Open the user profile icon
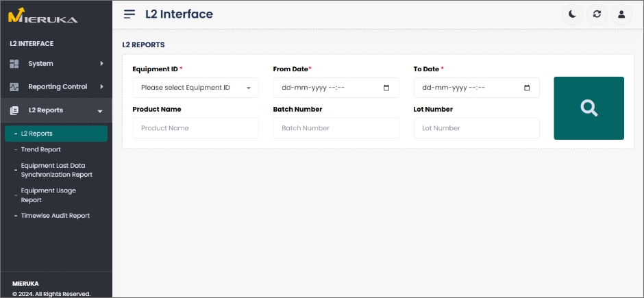 coord(621,14)
